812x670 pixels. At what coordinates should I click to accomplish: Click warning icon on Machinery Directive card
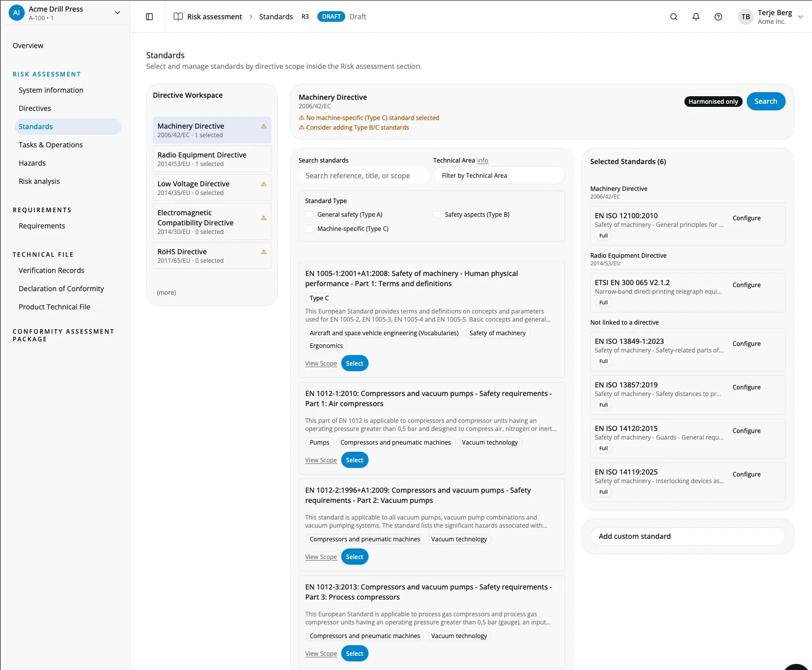[264, 126]
